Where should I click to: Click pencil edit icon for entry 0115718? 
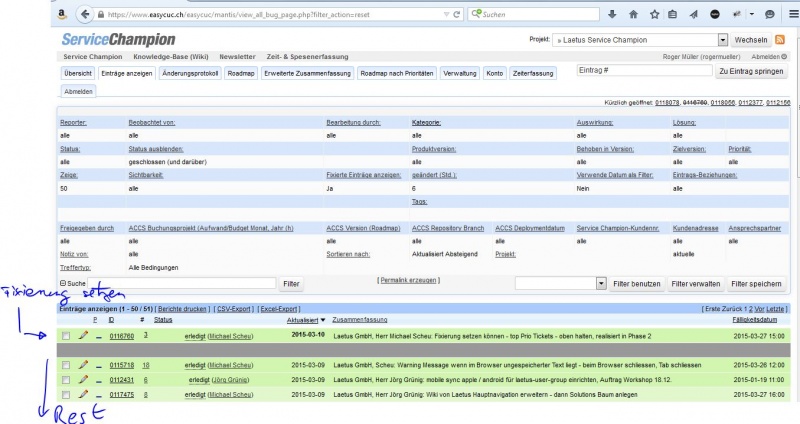83,364
